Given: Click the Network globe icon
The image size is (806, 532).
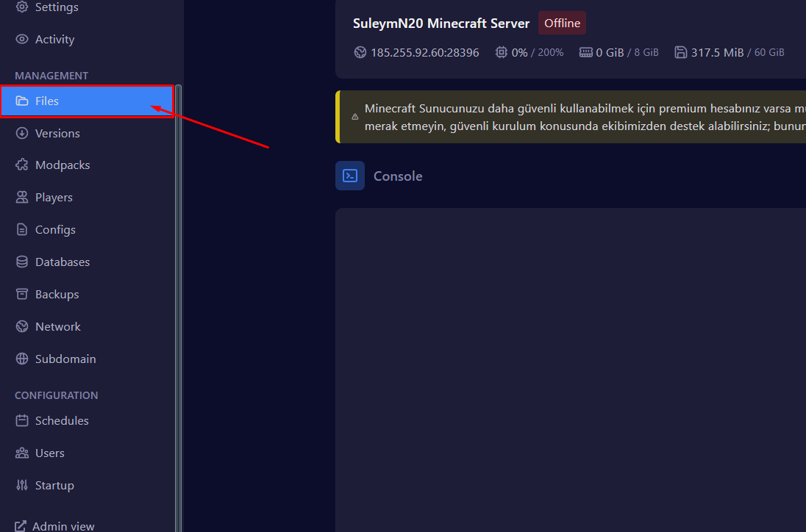Looking at the screenshot, I should 21,326.
